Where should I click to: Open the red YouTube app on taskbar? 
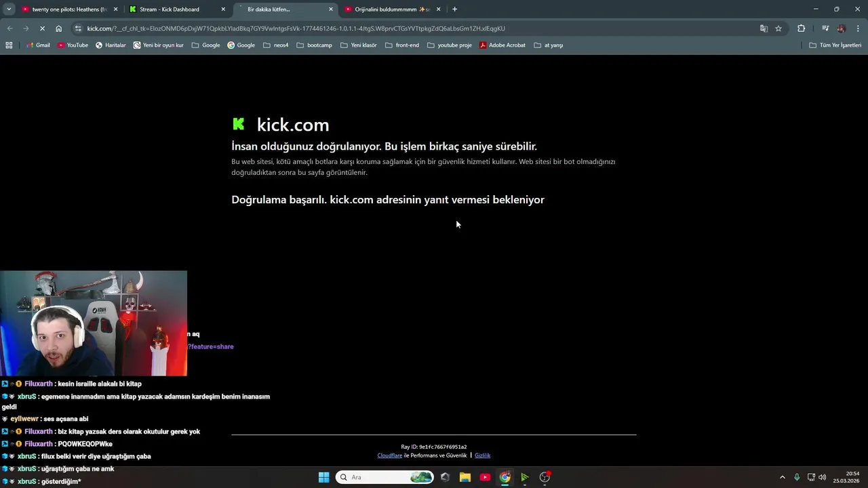click(x=485, y=477)
